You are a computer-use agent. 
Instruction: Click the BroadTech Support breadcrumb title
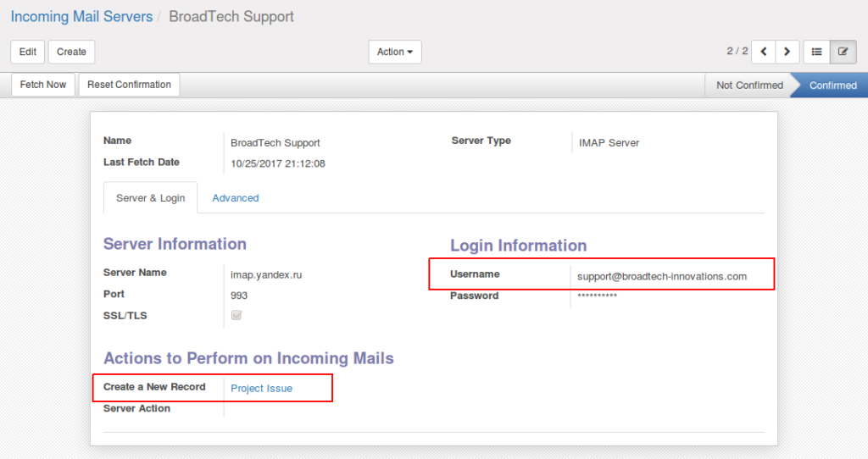[231, 17]
